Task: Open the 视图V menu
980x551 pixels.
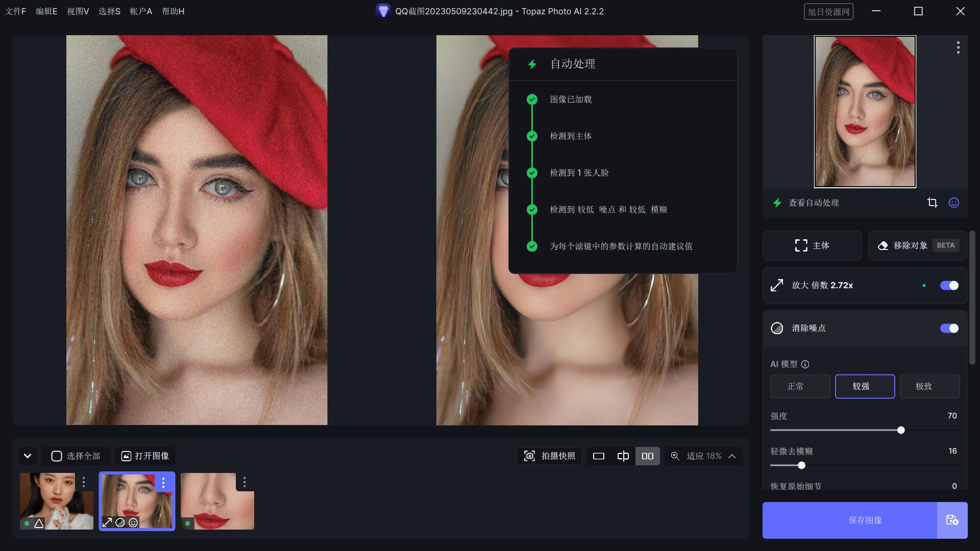Action: click(78, 11)
